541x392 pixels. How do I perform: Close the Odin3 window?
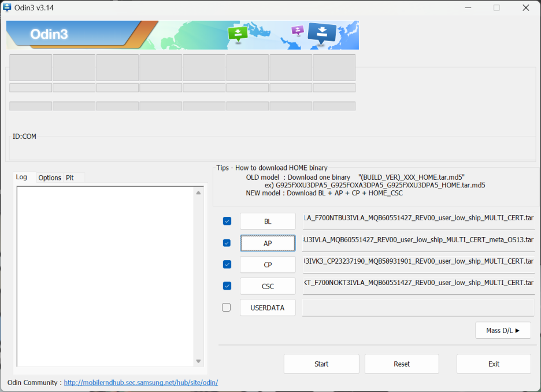(526, 8)
